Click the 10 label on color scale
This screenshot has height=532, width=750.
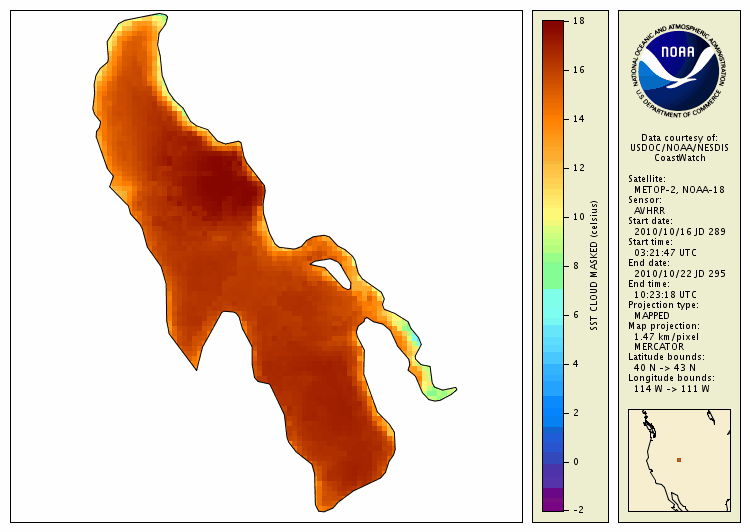579,217
